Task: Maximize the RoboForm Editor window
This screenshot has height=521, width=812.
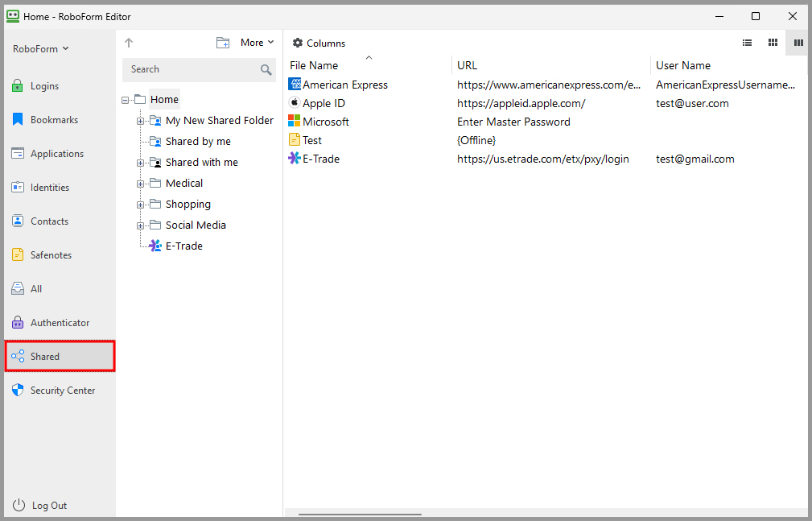Action: tap(756, 17)
